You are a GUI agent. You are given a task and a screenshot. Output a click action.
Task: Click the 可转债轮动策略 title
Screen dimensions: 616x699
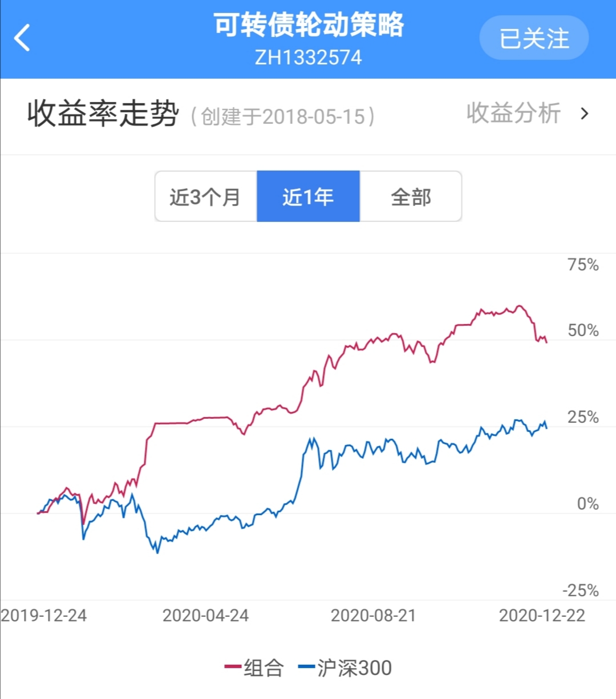[x=308, y=25]
